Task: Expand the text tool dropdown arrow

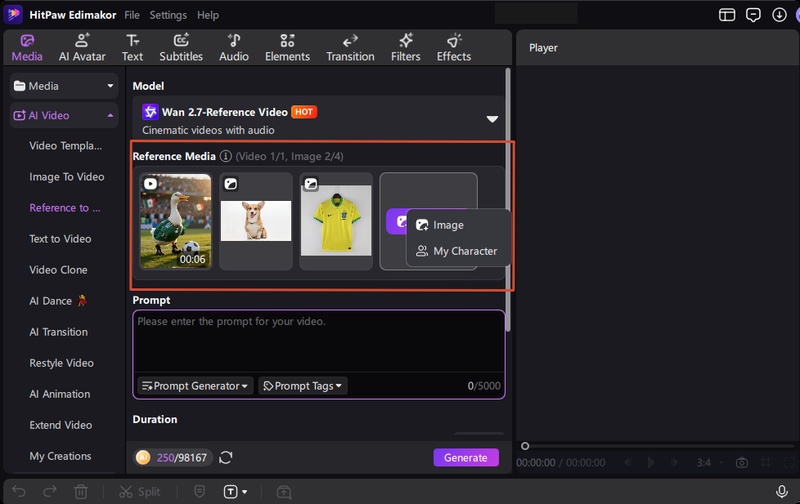Action: click(245, 492)
